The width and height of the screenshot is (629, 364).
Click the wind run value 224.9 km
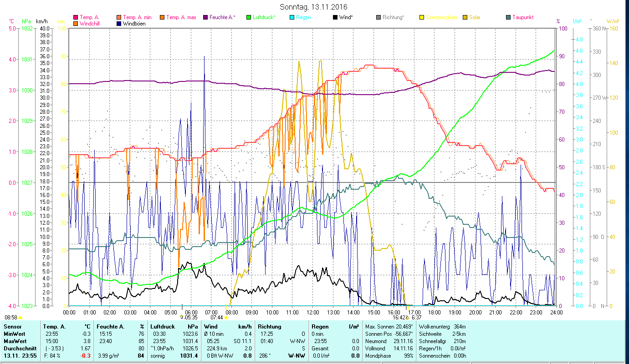click(216, 349)
